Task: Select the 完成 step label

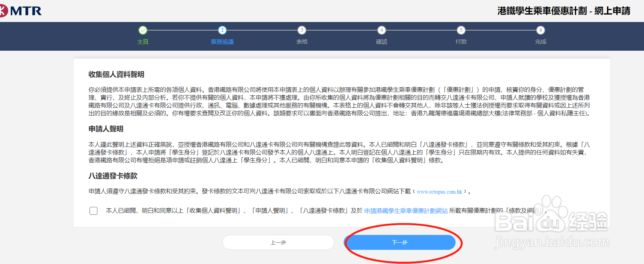Action: click(x=541, y=42)
